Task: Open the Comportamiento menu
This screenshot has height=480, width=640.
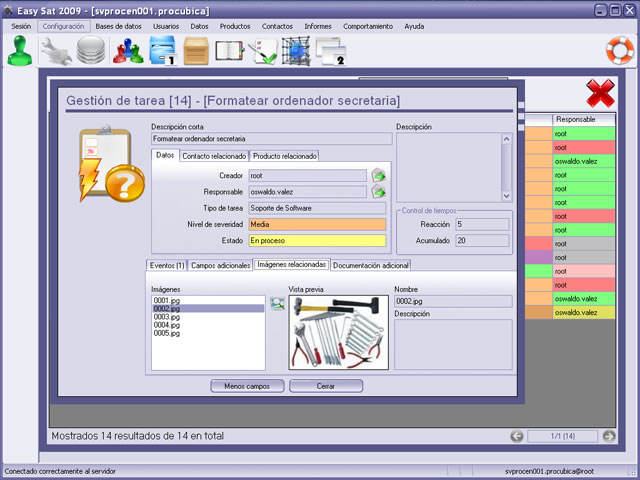Action: pyautogui.click(x=367, y=26)
